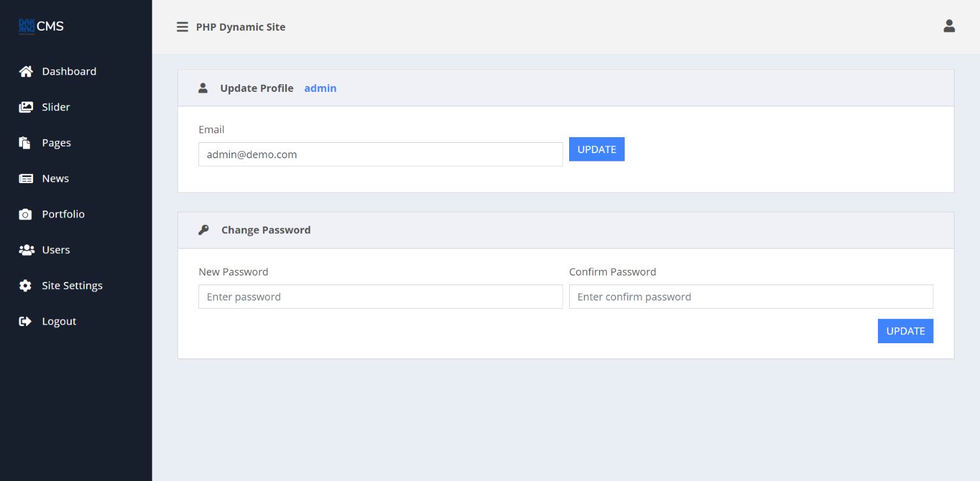This screenshot has height=481, width=980.
Task: Select Site Settings in the sidebar
Action: coord(72,286)
